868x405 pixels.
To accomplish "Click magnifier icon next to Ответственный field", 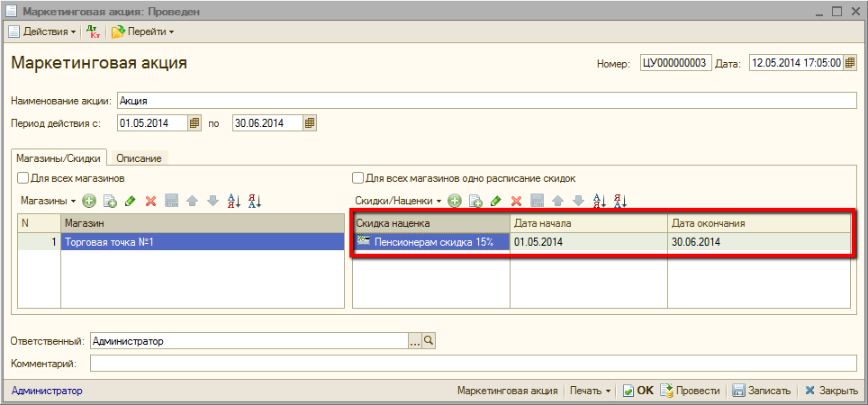I will (429, 341).
